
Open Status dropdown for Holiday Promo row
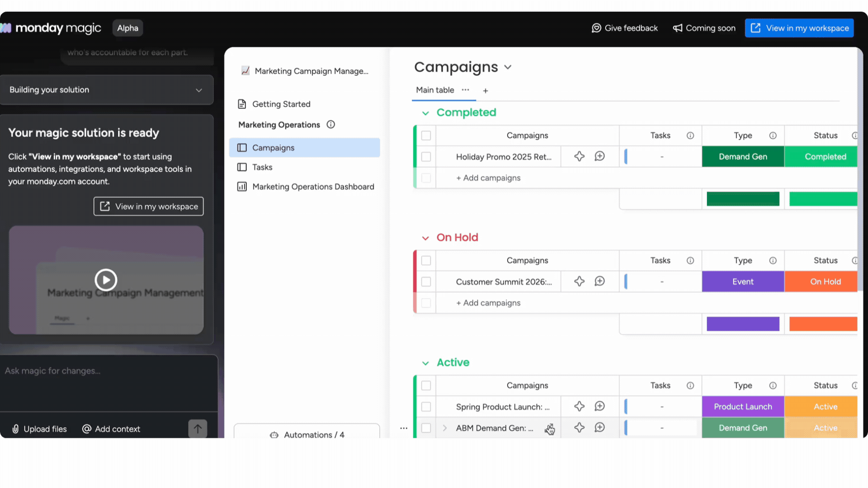click(x=821, y=156)
